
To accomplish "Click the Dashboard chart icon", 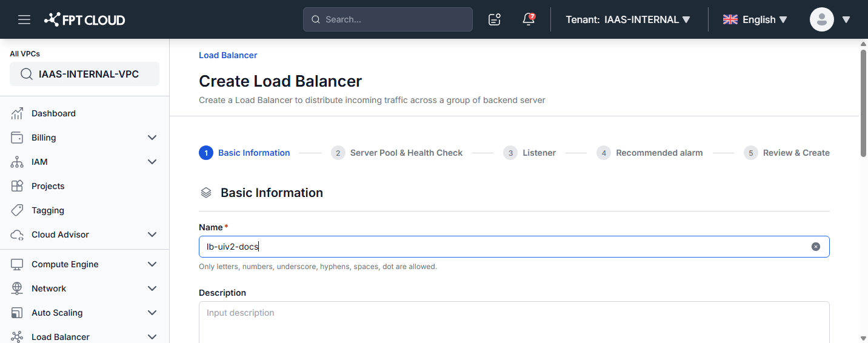I will [x=17, y=113].
